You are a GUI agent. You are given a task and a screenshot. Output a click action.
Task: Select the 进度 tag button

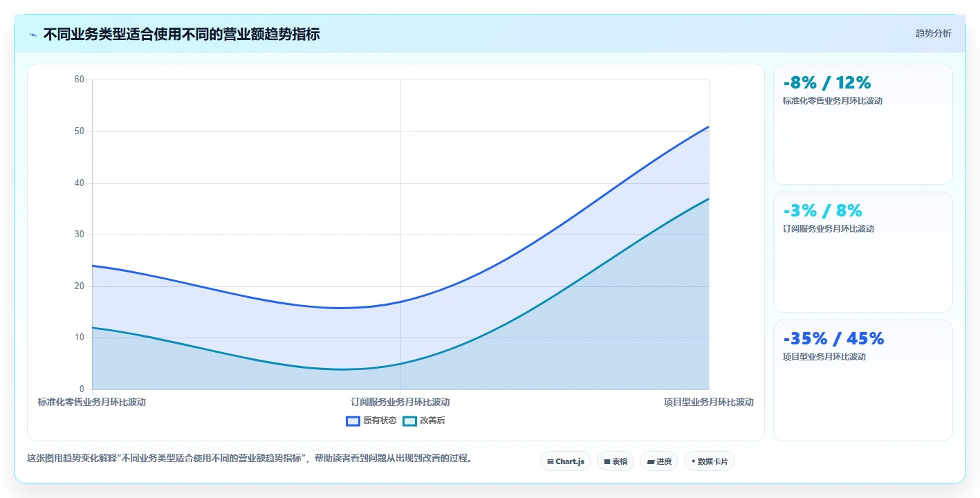click(x=658, y=461)
